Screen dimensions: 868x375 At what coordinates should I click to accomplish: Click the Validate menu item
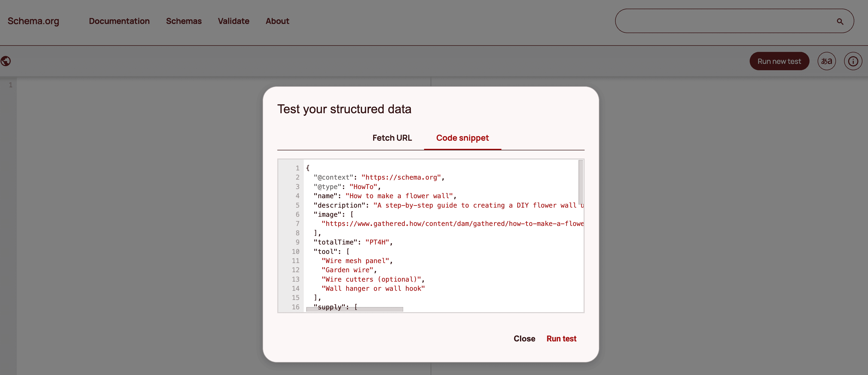[233, 21]
